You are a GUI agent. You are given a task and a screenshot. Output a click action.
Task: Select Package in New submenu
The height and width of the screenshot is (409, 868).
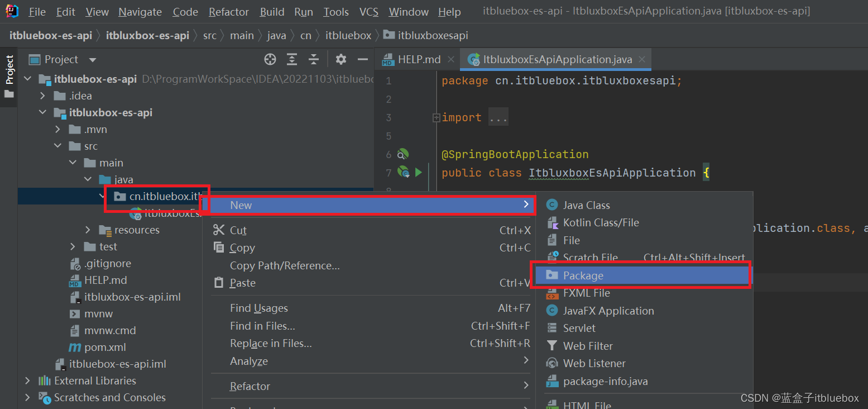click(x=644, y=275)
